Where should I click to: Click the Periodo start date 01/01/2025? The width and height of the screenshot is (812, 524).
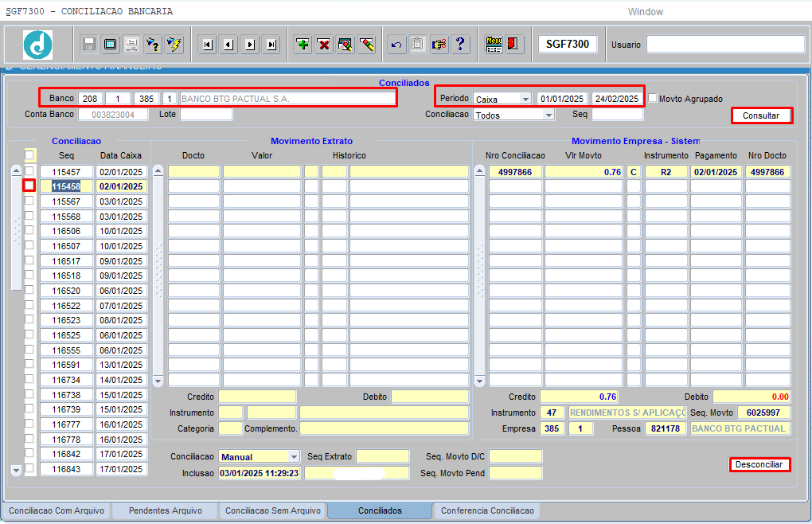(562, 99)
